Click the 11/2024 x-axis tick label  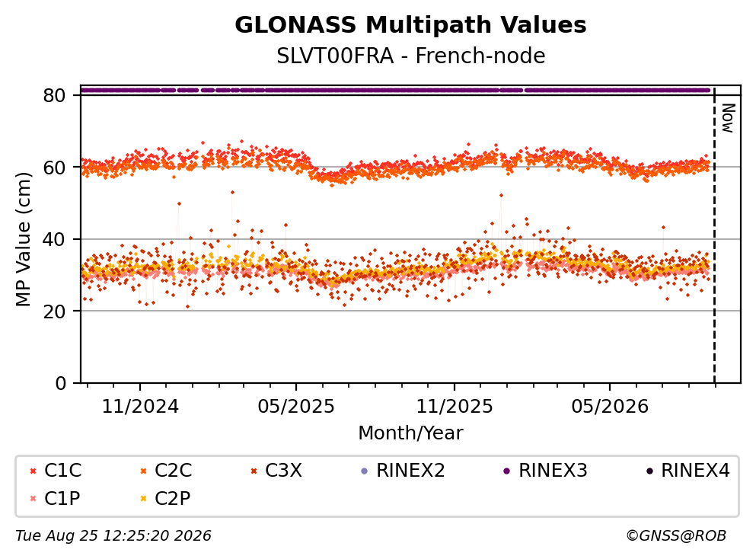pos(140,407)
